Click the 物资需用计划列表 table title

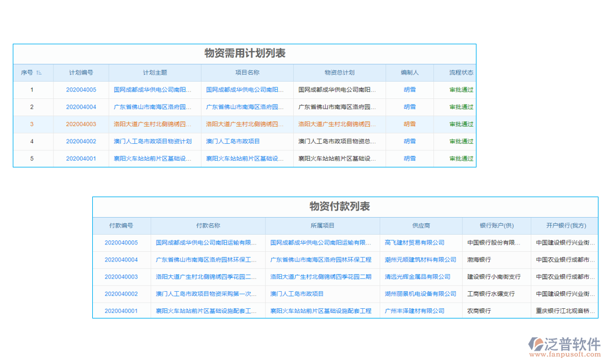[245, 53]
